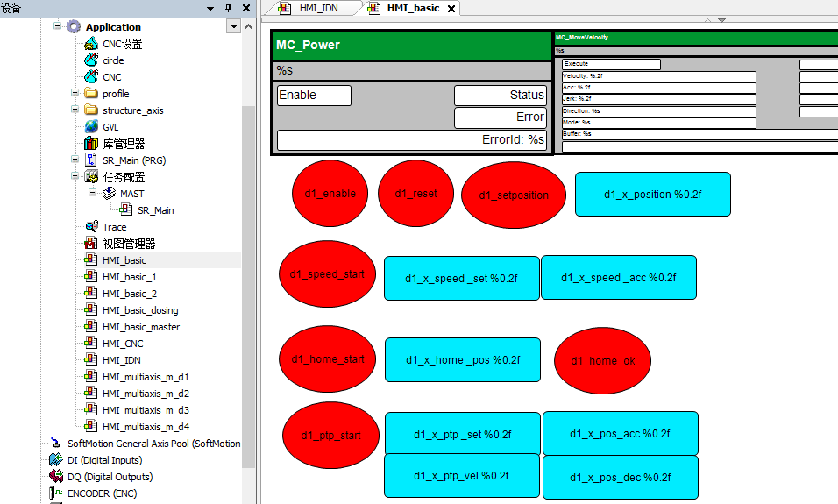Click the SoftMotion General Axis Pool icon

[56, 444]
